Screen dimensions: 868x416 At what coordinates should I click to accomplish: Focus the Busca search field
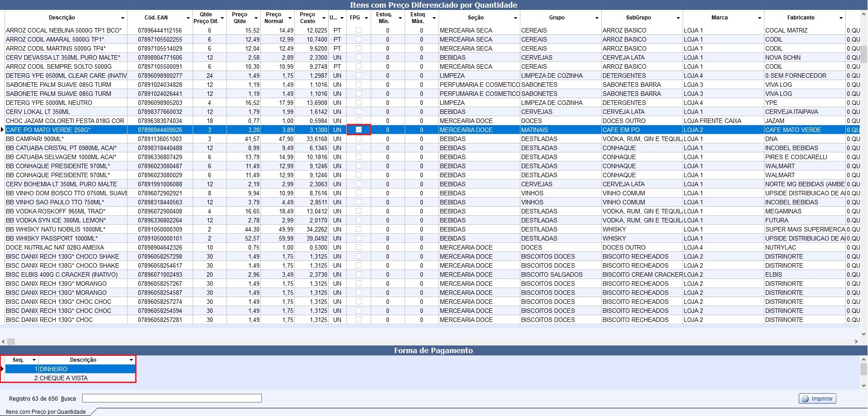pyautogui.click(x=172, y=398)
